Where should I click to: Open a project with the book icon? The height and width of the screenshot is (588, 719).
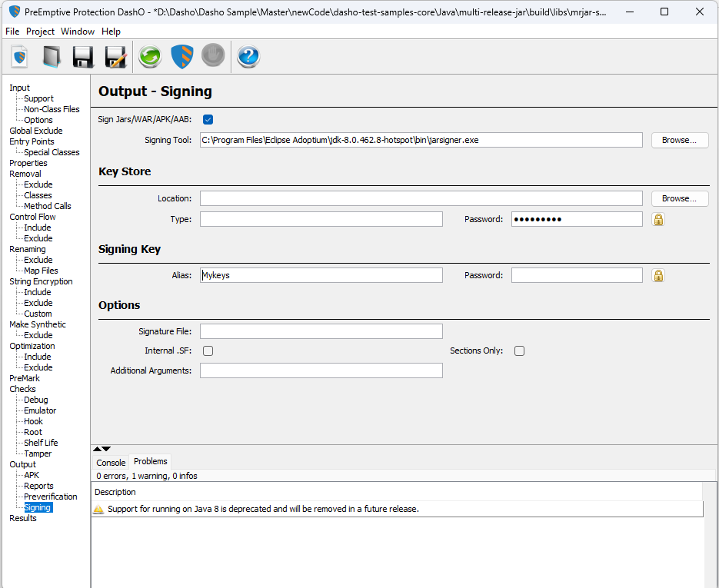pos(52,57)
